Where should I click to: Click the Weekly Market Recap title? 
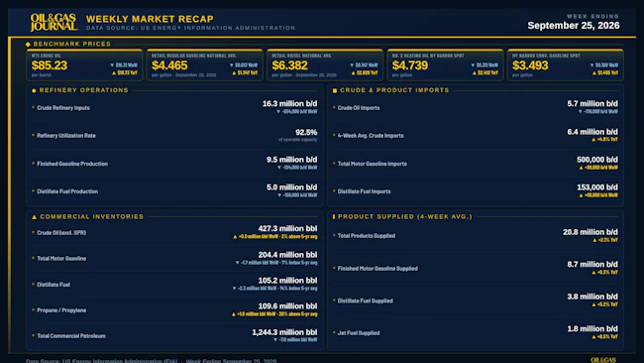tap(150, 19)
